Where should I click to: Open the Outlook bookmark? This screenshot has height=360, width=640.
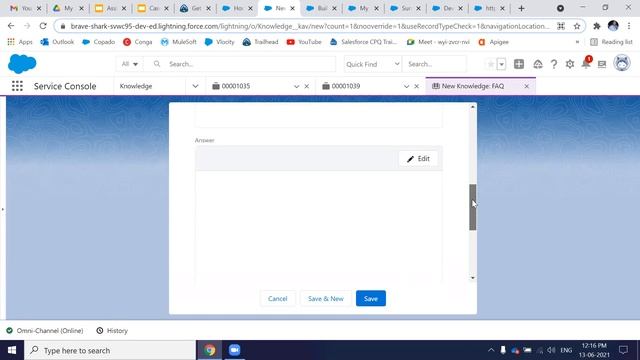58,42
